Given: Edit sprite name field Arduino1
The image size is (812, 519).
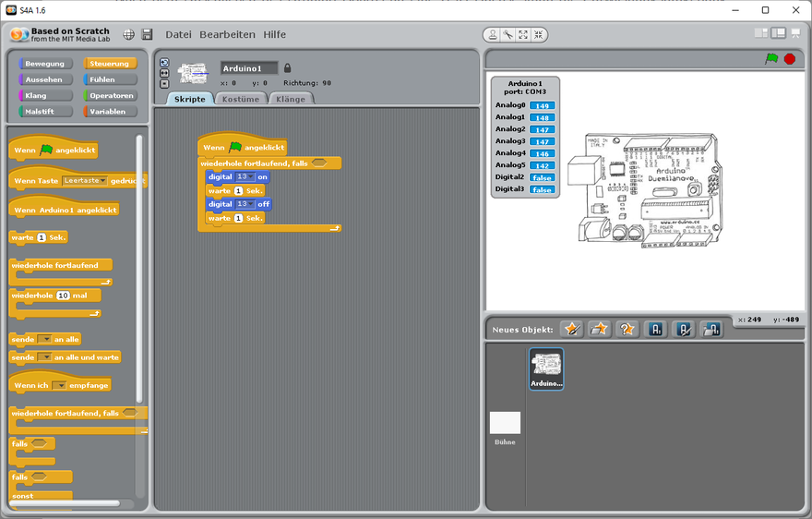Looking at the screenshot, I should [x=249, y=68].
